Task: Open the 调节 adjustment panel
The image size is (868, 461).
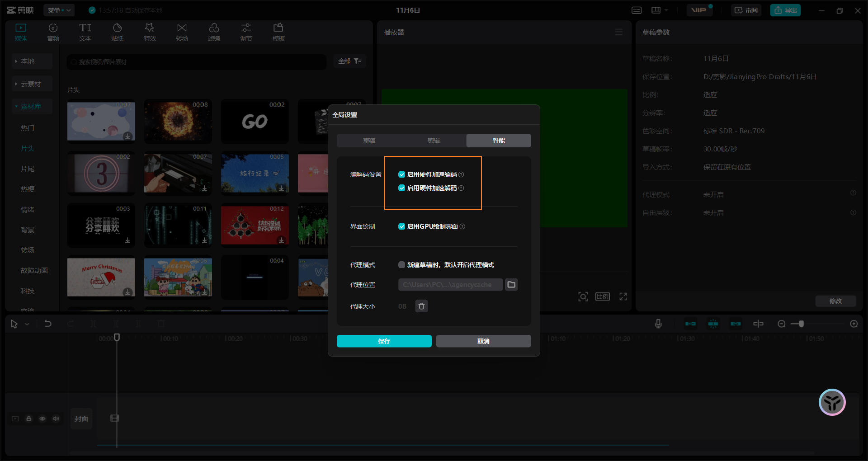Action: click(246, 32)
